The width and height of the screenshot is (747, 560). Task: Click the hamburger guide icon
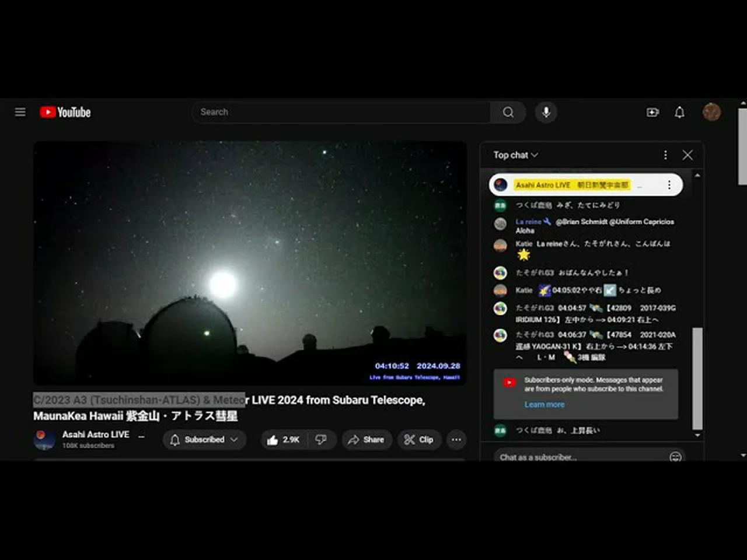20,112
